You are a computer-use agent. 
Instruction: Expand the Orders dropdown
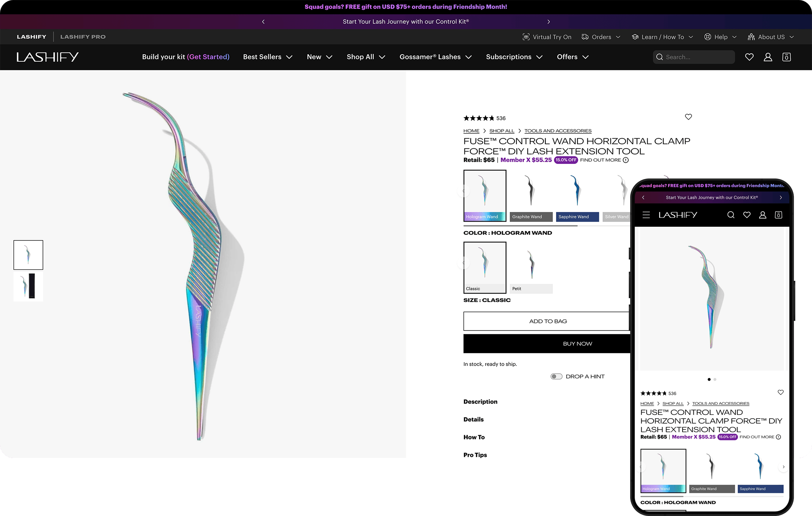(x=601, y=37)
